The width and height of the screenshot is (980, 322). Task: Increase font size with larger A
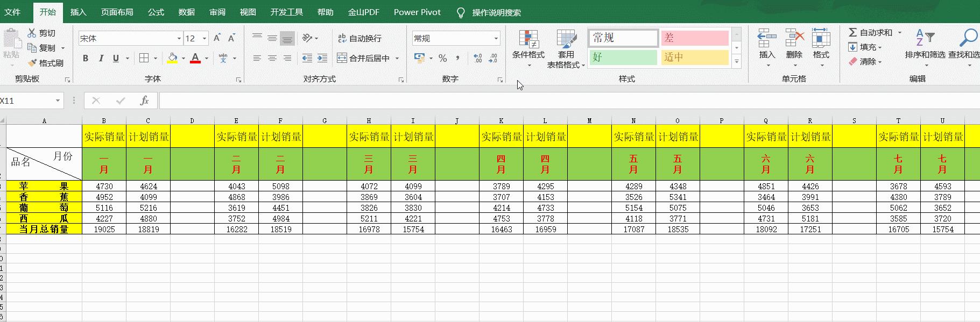click(217, 38)
